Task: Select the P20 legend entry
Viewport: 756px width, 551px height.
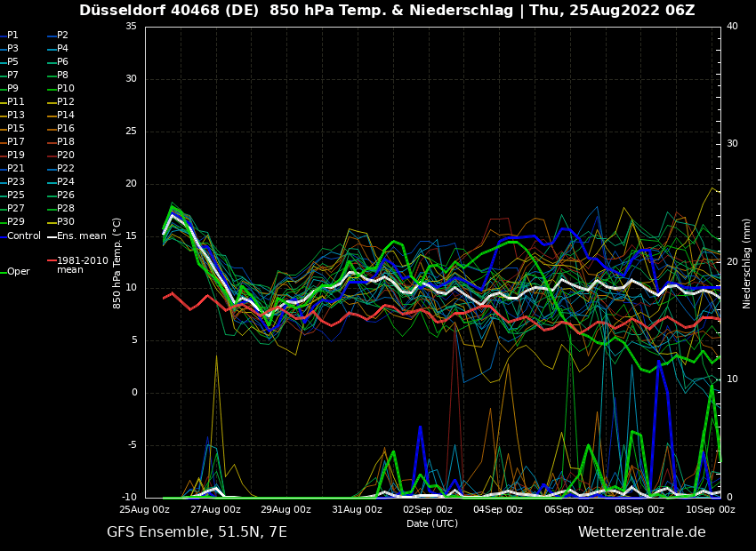Action: (x=65, y=156)
